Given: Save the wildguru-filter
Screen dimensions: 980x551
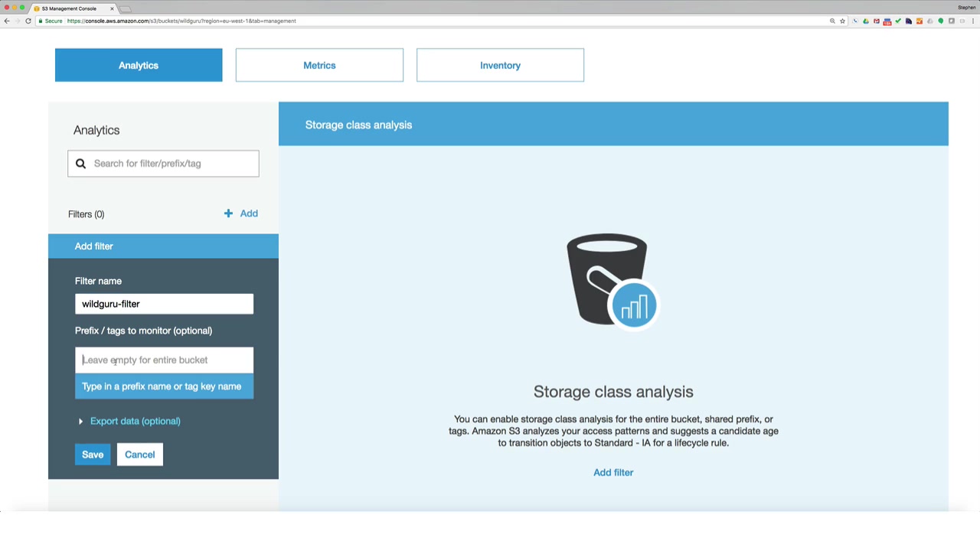Looking at the screenshot, I should (93, 455).
